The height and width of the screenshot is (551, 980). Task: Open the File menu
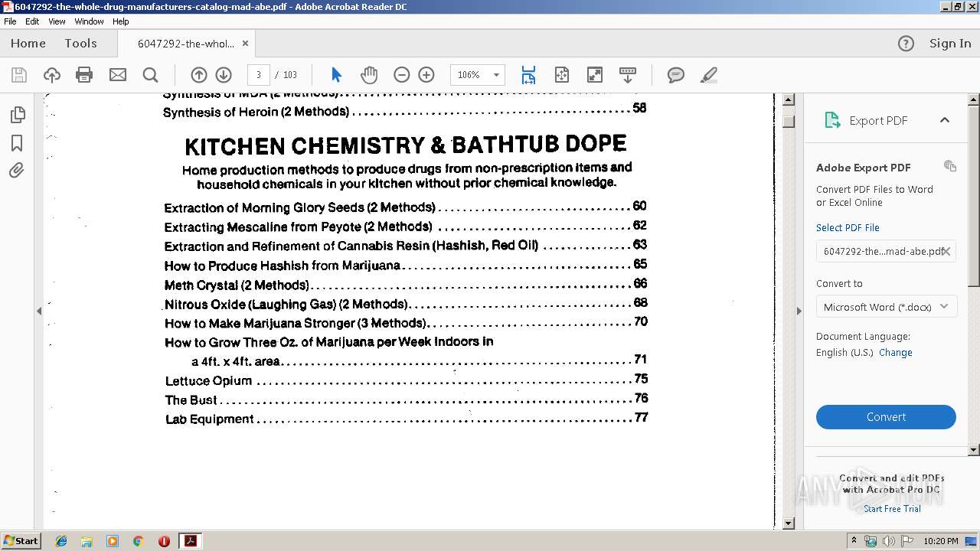coord(10,21)
